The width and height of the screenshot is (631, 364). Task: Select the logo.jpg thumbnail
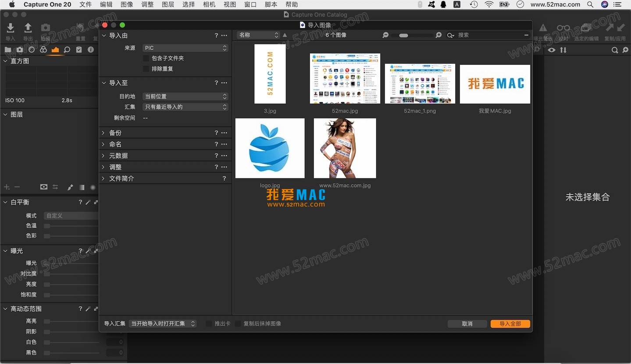pyautogui.click(x=270, y=148)
